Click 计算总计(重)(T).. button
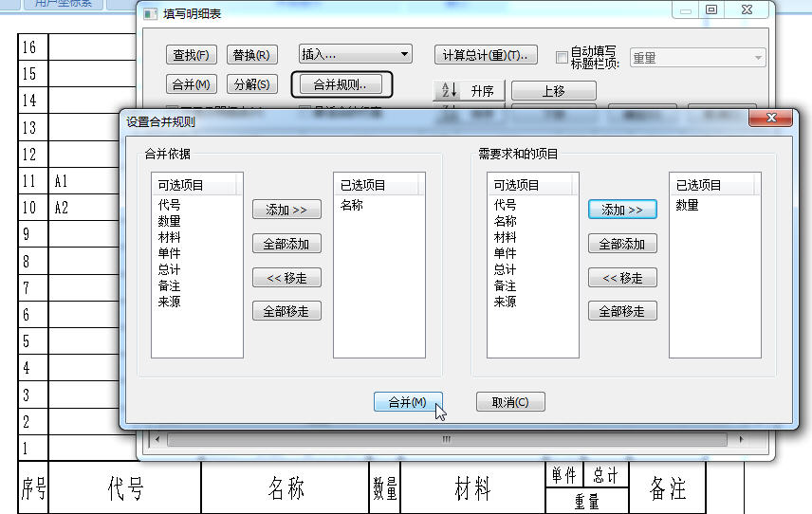The image size is (812, 514). [x=486, y=55]
